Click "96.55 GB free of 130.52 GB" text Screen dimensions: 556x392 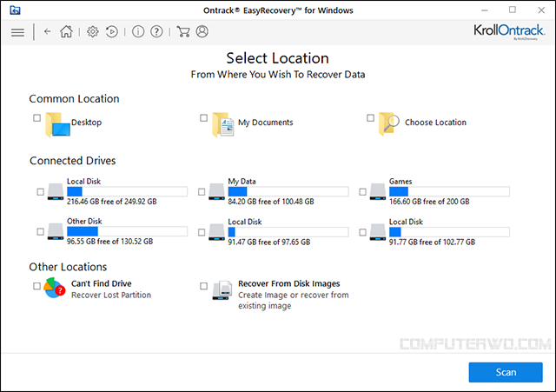(110, 242)
